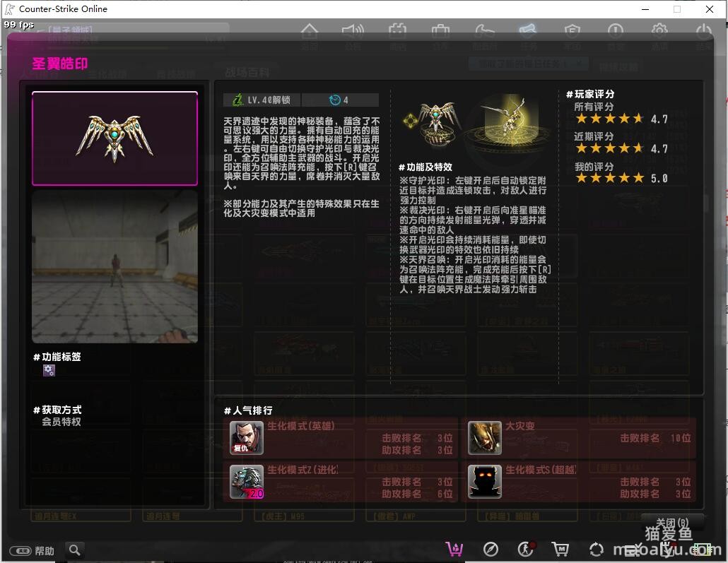
Task: Click the shopping cart M icon
Action: (x=560, y=550)
